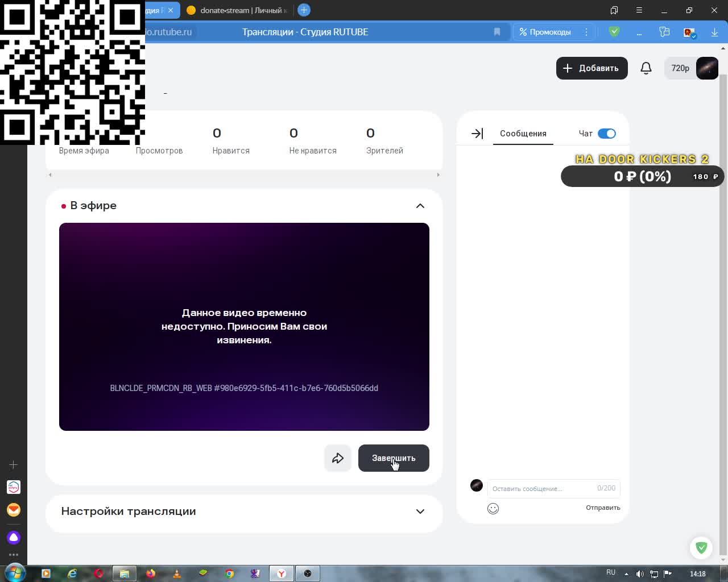Click the 720p quality badge

[x=680, y=68]
